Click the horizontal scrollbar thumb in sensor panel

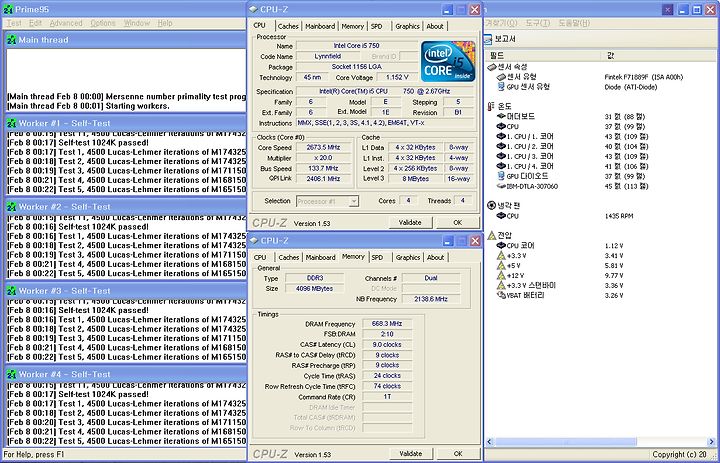pos(565,442)
